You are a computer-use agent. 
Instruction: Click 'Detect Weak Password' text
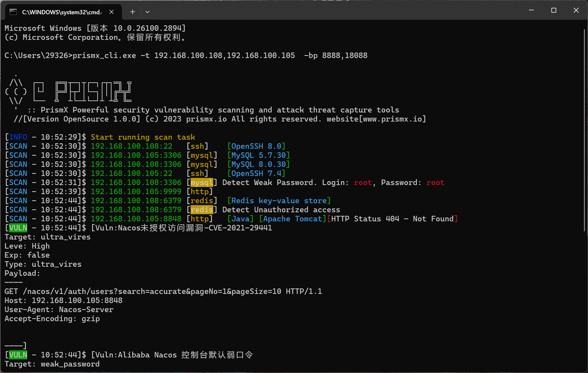(268, 183)
